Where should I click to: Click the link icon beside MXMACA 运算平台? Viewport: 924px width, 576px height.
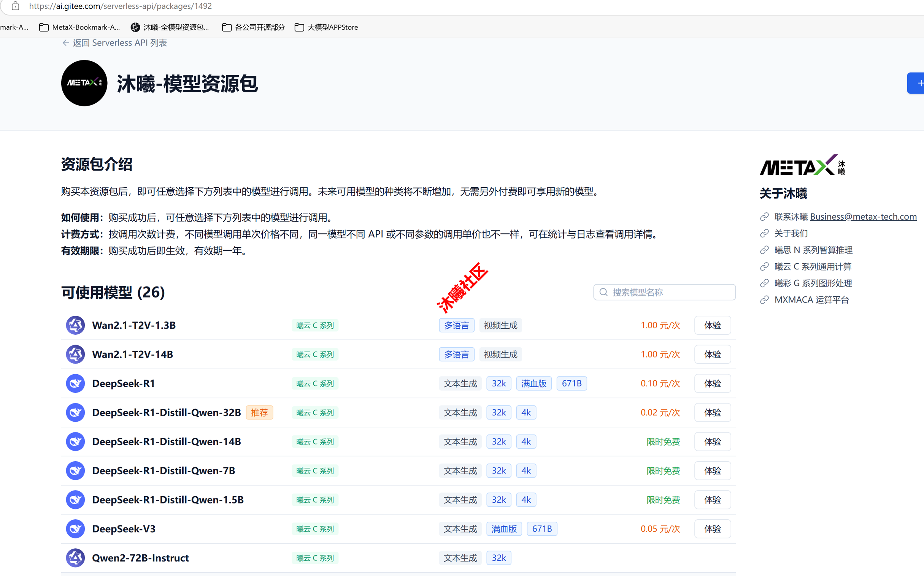(764, 300)
